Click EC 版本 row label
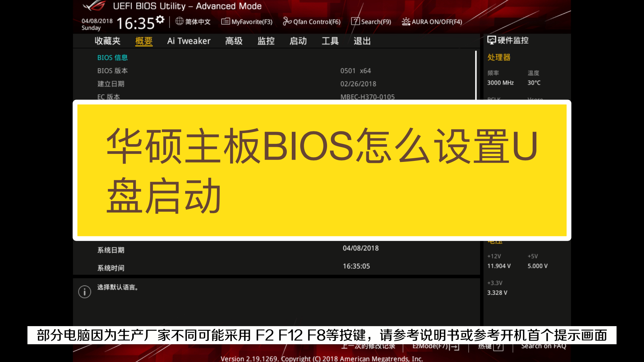Screen dimensions: 644x362 (x=109, y=97)
